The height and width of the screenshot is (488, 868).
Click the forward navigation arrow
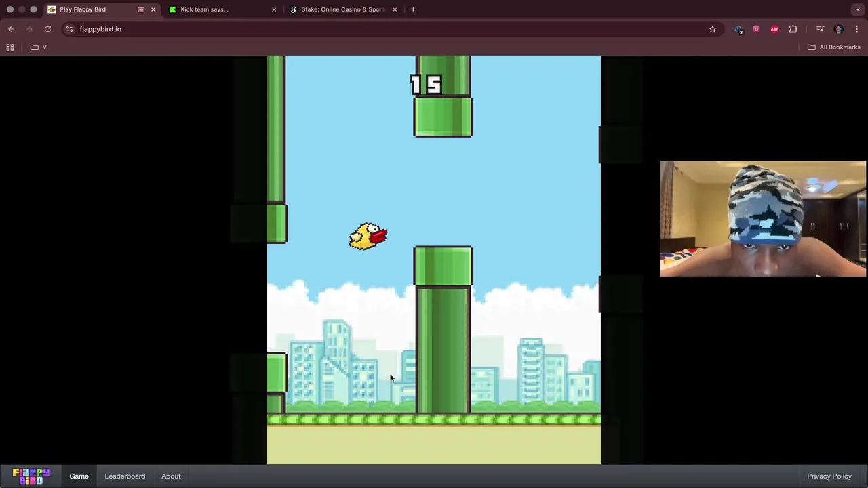pyautogui.click(x=29, y=29)
